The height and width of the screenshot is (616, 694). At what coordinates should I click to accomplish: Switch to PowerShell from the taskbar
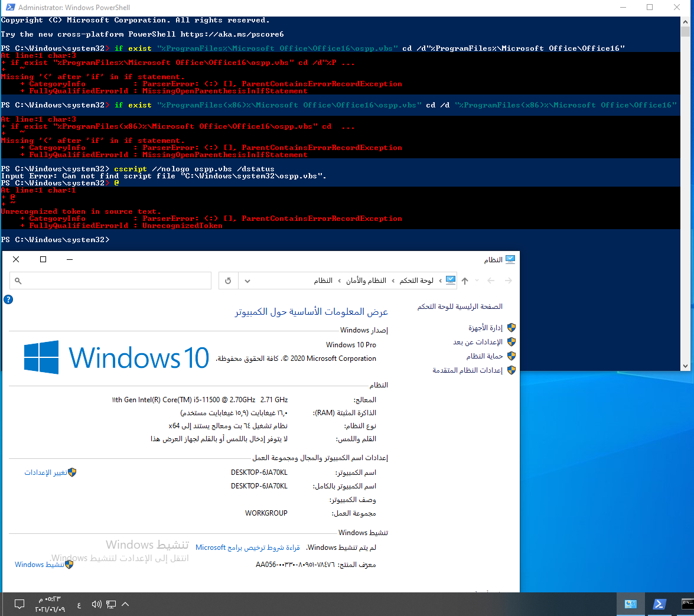(x=660, y=604)
